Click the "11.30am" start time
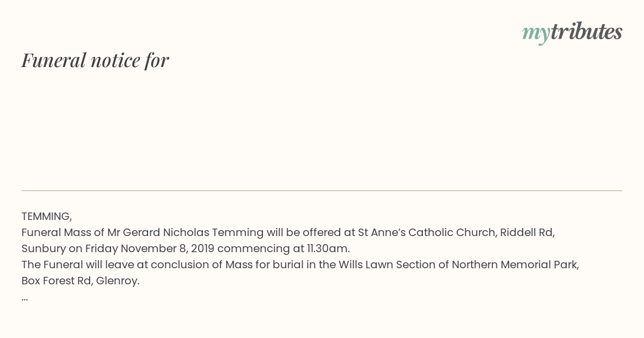644x338 pixels. pyautogui.click(x=326, y=248)
